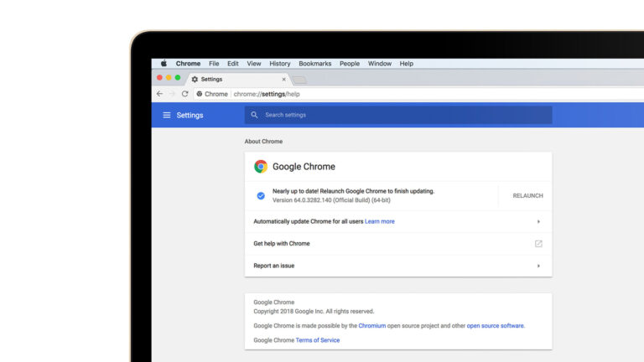Click the Copyright 2018 Google Inc. text
Image resolution: width=644 pixels, height=362 pixels.
point(314,311)
